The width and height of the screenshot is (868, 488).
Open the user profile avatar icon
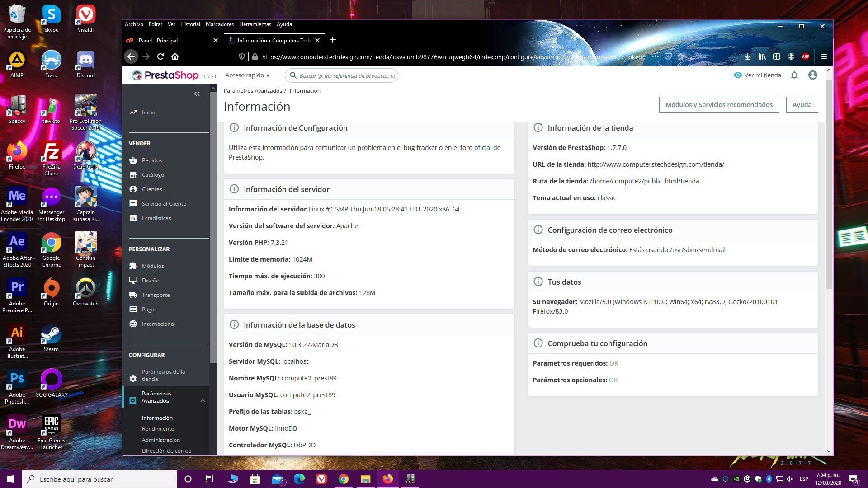pyautogui.click(x=812, y=75)
